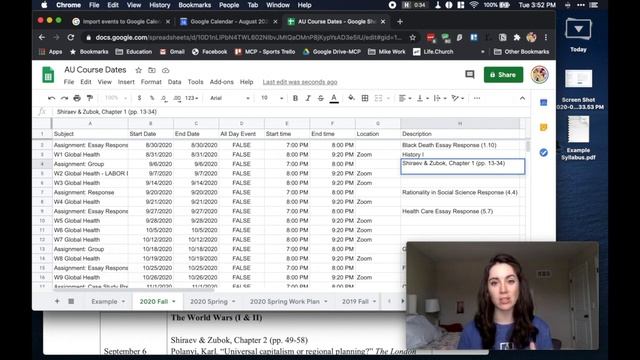Open the font size dropdown

272,98
